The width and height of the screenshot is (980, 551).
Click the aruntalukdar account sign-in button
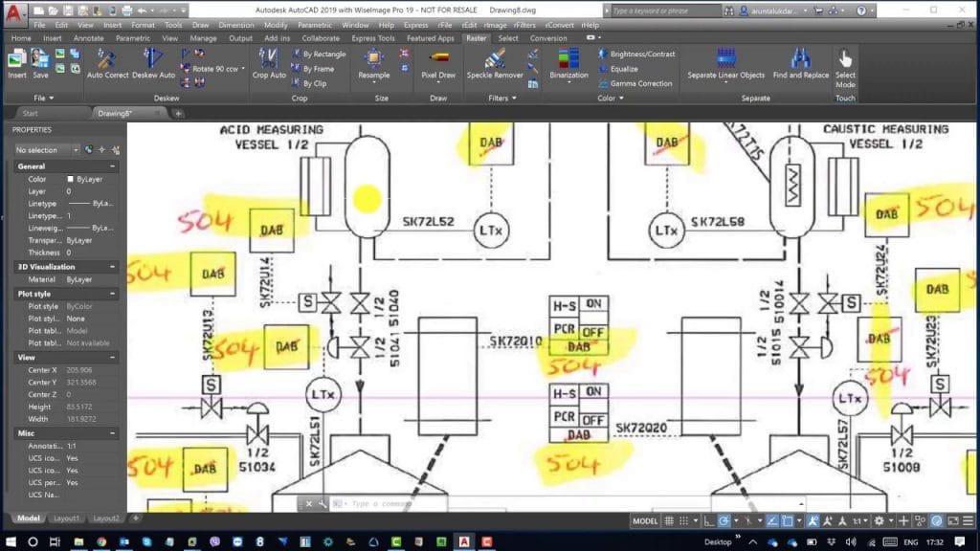(772, 11)
